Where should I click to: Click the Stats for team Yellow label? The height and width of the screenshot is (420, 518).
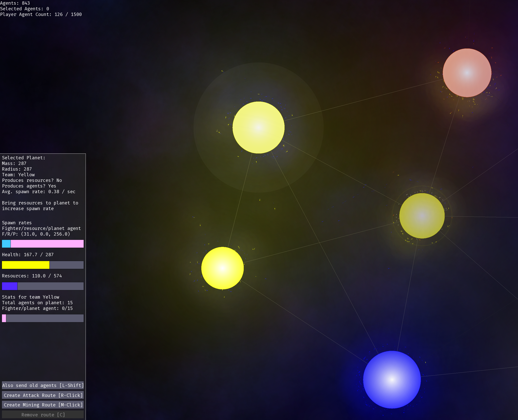pos(31,297)
